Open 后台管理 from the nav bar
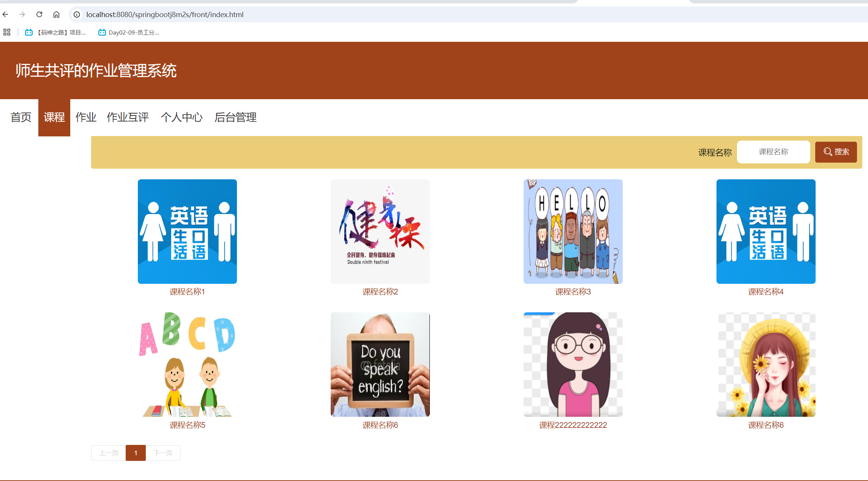Image resolution: width=868 pixels, height=481 pixels. [235, 117]
